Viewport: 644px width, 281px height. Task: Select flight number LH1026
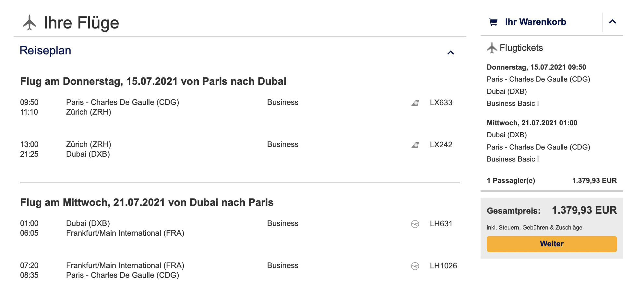click(x=443, y=266)
